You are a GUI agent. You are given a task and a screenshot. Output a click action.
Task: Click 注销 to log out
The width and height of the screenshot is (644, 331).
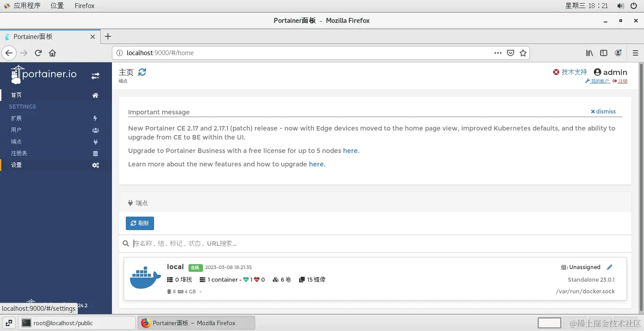click(x=620, y=81)
